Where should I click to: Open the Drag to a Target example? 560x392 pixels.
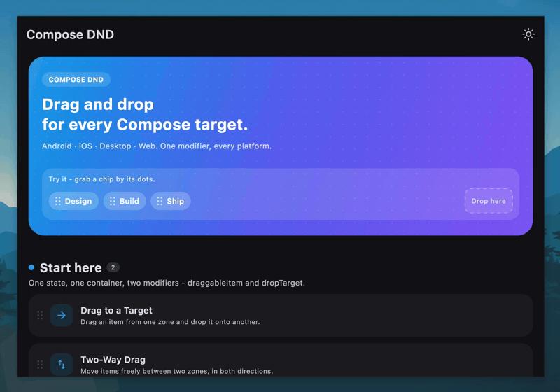pos(281,315)
